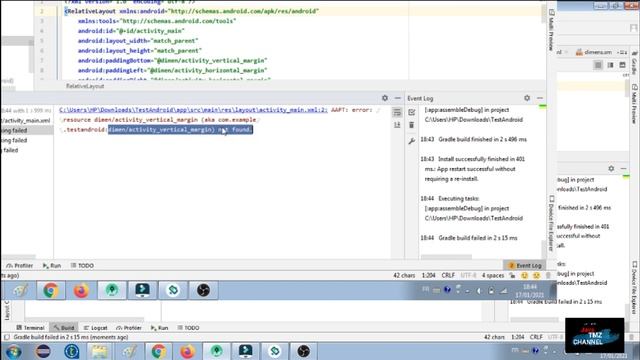Click the android:id line in the XML editor

(x=131, y=31)
